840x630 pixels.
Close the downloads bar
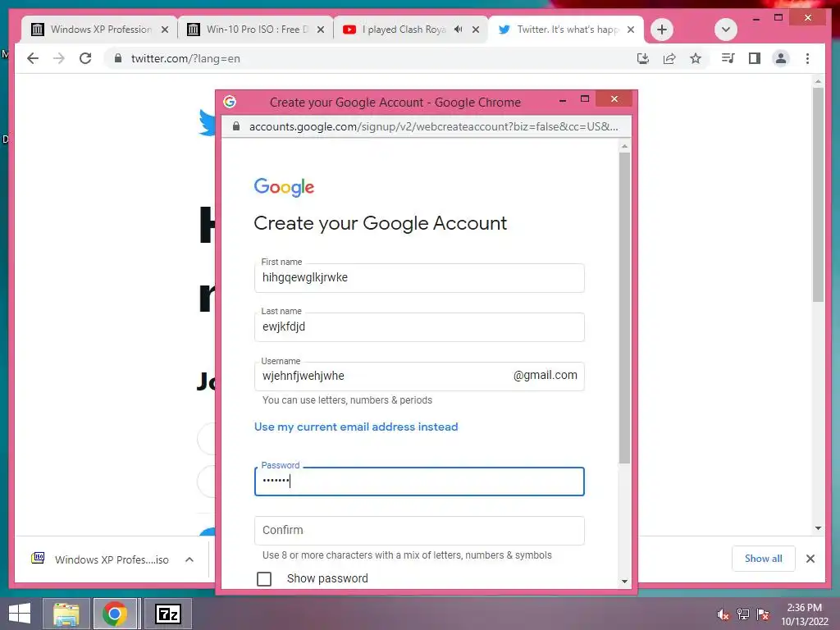coord(810,559)
